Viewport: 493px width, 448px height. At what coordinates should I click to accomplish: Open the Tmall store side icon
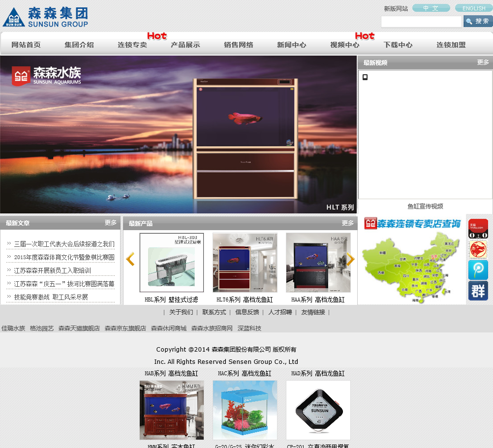pyautogui.click(x=478, y=229)
